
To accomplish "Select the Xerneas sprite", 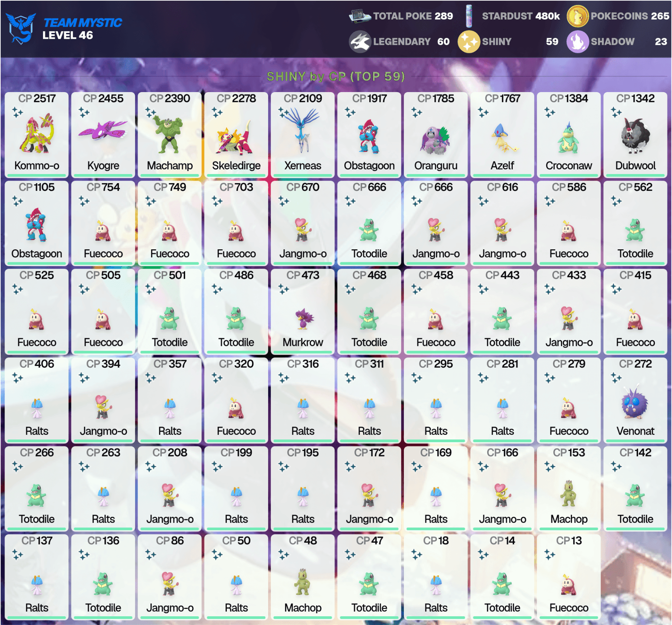I will [302, 130].
